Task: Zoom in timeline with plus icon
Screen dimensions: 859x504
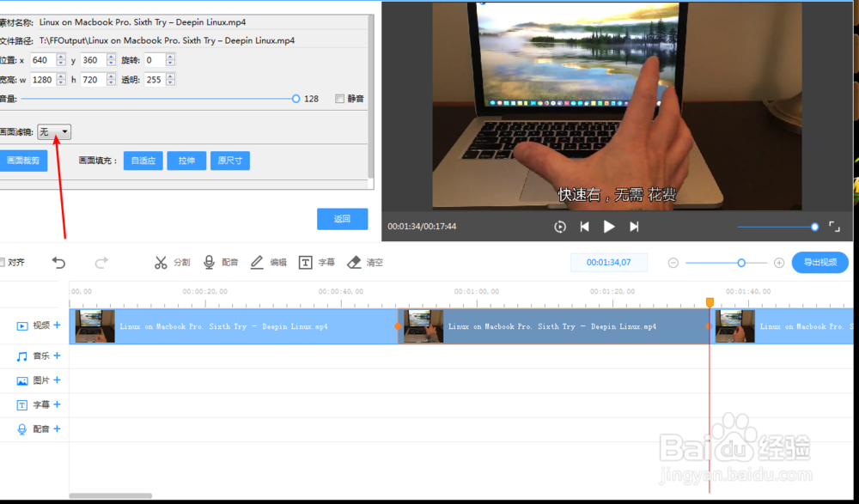Action: pos(779,263)
